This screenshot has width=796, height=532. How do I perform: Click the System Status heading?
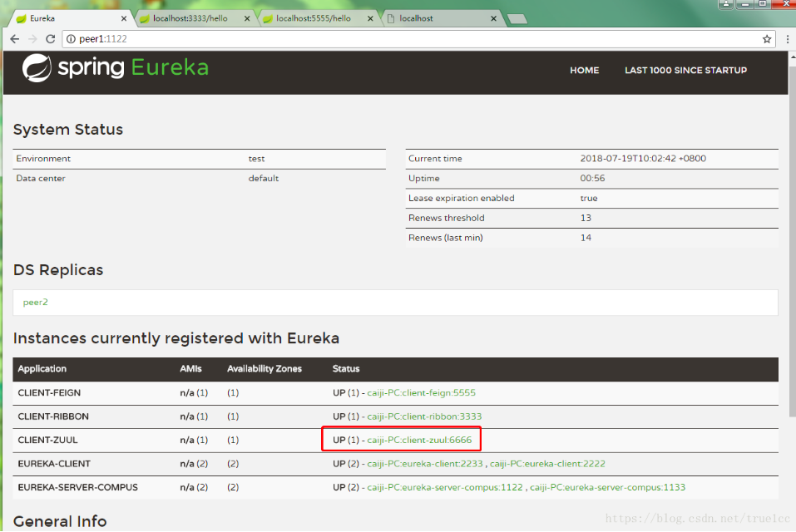tap(68, 130)
